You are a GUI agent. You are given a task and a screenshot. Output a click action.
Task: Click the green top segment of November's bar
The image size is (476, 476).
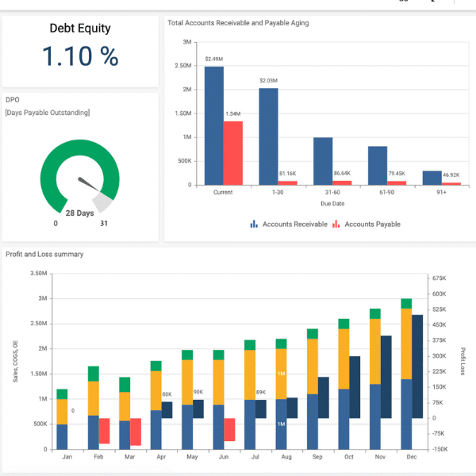tap(374, 313)
